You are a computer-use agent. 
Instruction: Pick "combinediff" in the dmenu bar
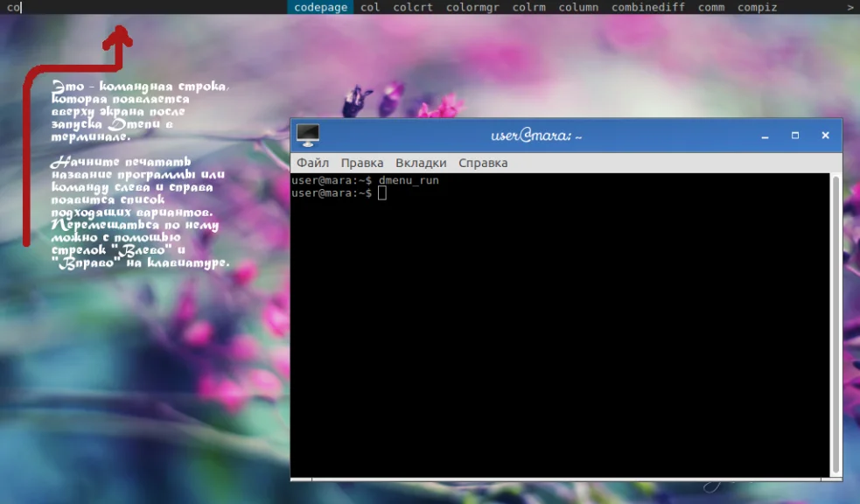click(x=648, y=7)
